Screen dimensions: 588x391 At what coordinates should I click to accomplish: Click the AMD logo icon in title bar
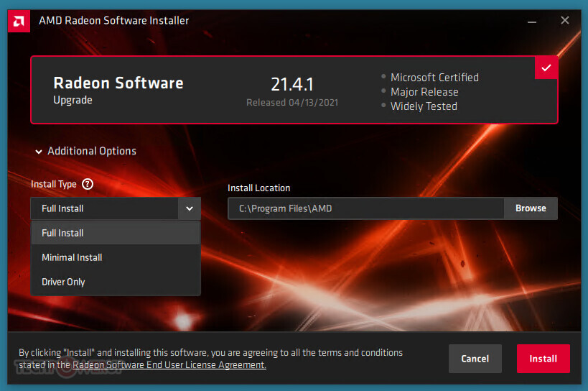click(x=19, y=21)
